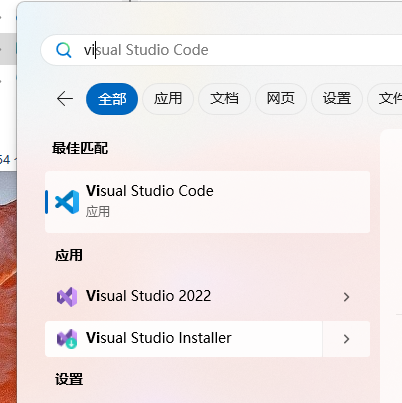Screen dimensions: 402x403
Task: Switch to the 应用 filter tab
Action: (168, 99)
